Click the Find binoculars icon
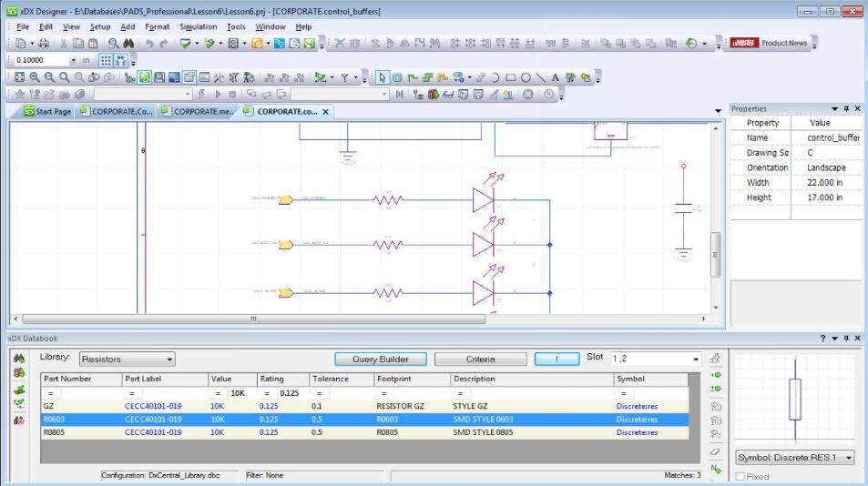The width and height of the screenshot is (868, 486). pyautogui.click(x=128, y=43)
